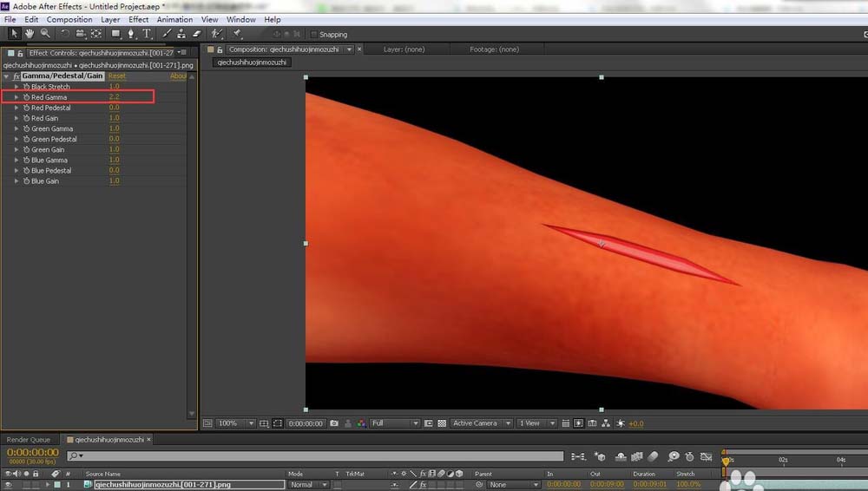Image resolution: width=868 pixels, height=491 pixels.
Task: Click the Reset Exposure icon
Action: coord(621,423)
